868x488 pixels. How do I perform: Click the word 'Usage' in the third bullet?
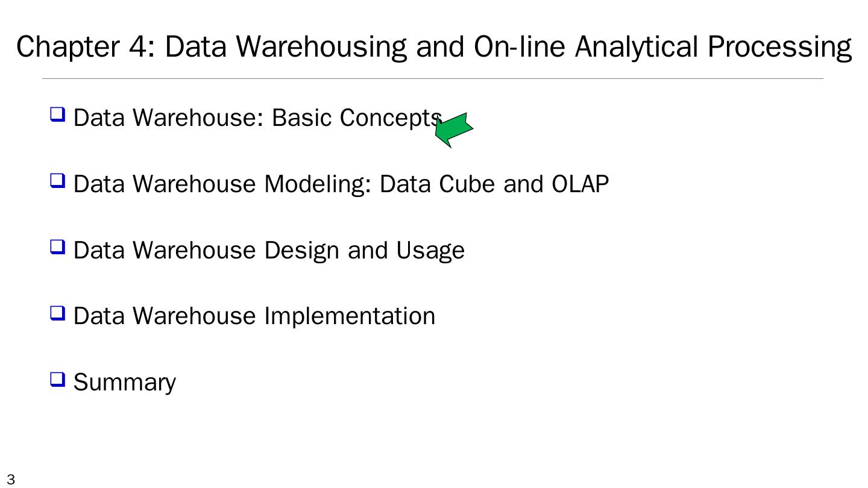[430, 251]
